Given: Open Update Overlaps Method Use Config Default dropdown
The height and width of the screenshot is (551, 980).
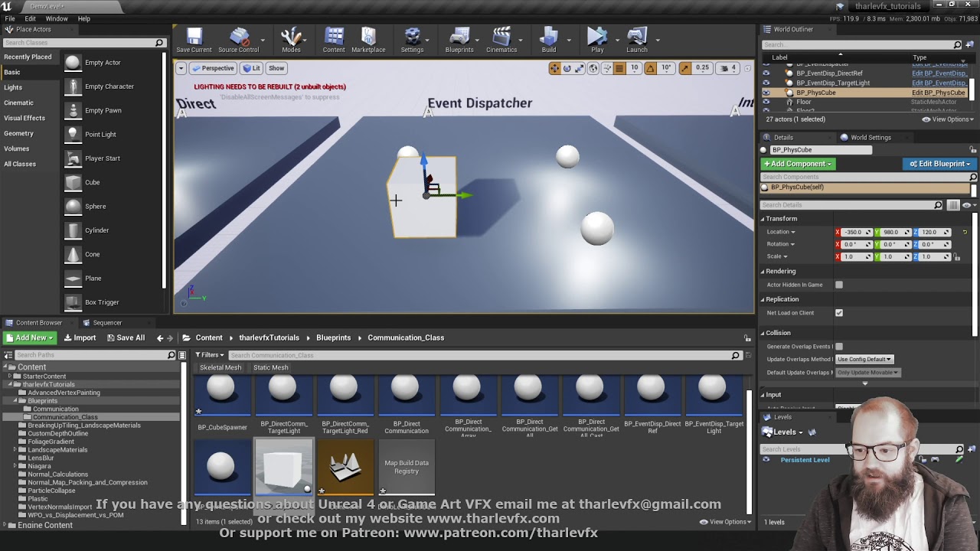Looking at the screenshot, I should 864,360.
